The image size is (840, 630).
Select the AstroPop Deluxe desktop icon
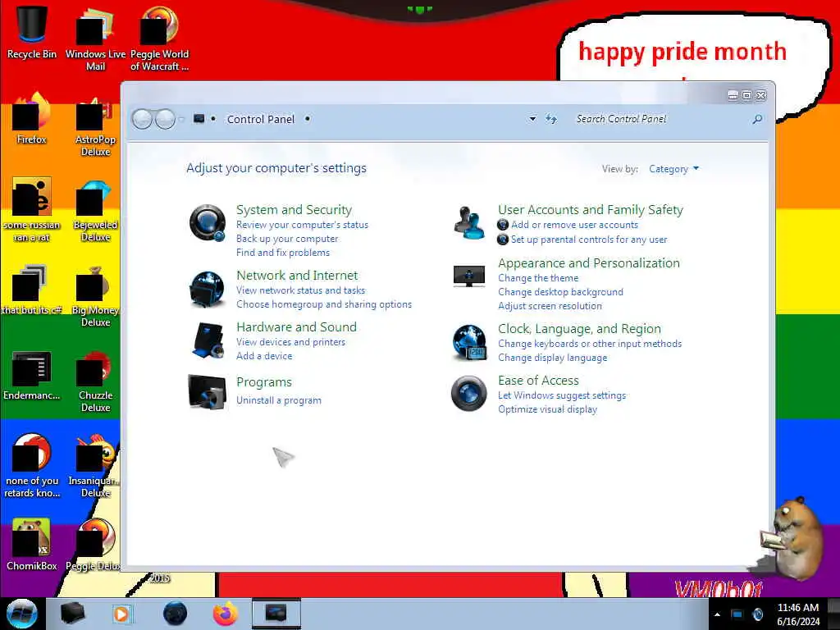click(x=95, y=126)
